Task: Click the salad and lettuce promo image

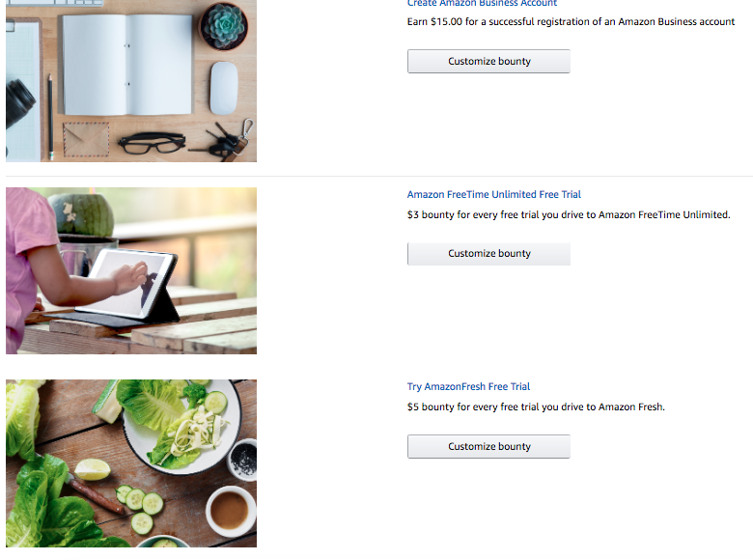Action: [131, 463]
